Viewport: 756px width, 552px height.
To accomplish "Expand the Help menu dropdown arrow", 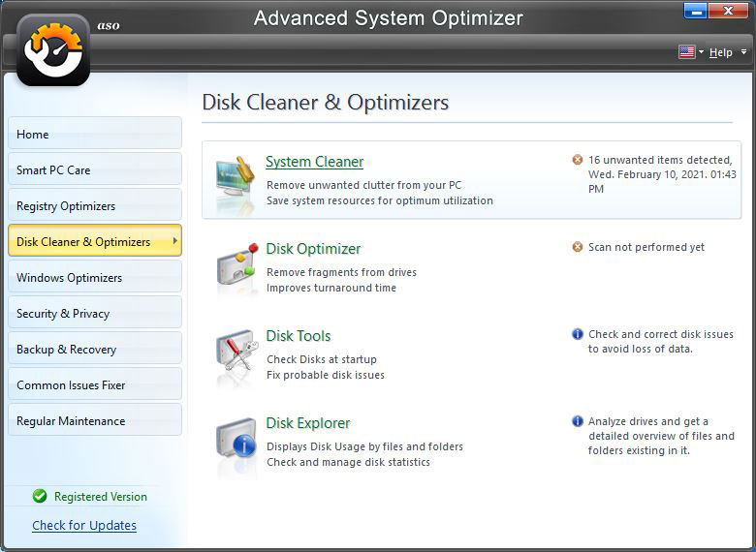I will click(x=743, y=52).
